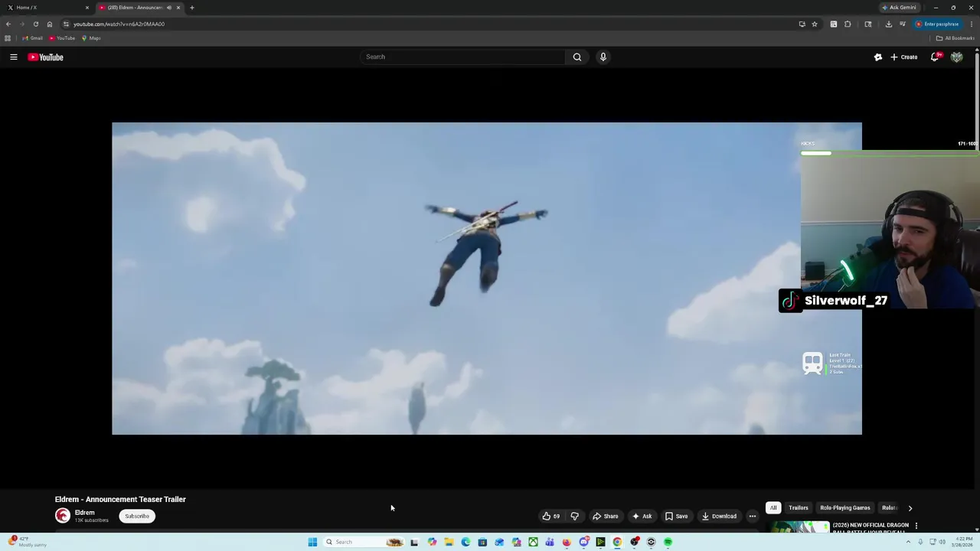
Task: Bookmark this page with the star icon
Action: (x=815, y=24)
